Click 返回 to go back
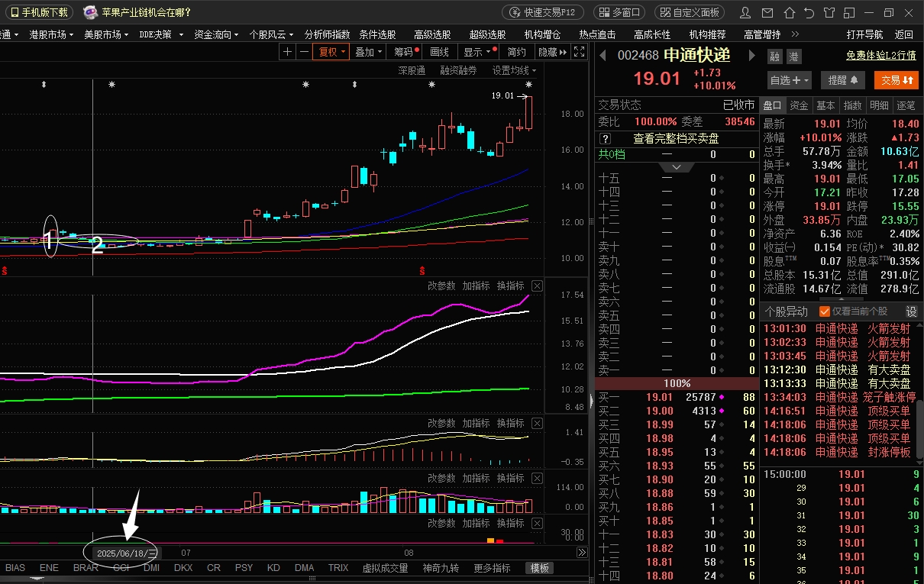 [x=904, y=34]
